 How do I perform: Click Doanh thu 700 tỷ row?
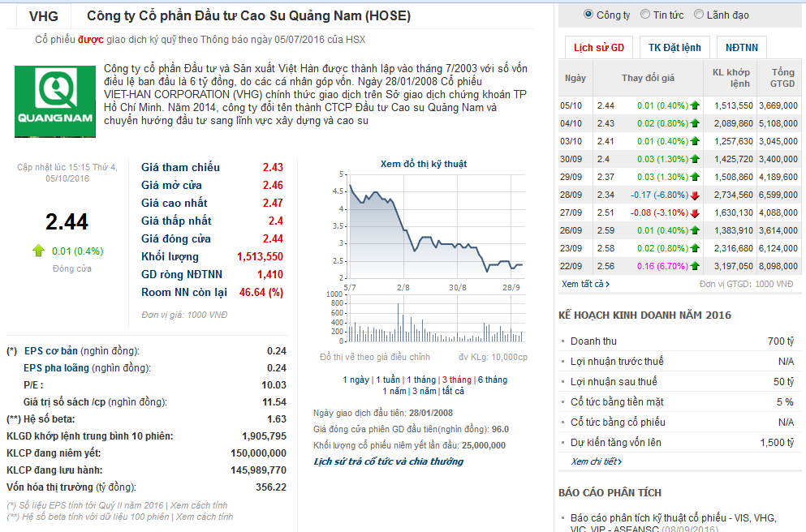coord(678,341)
